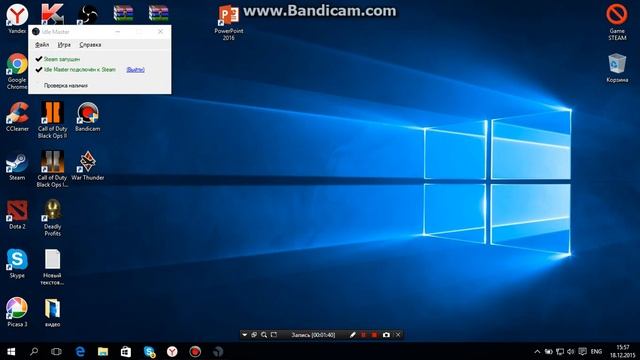Select the Steam desktop shortcut

pyautogui.click(x=17, y=166)
